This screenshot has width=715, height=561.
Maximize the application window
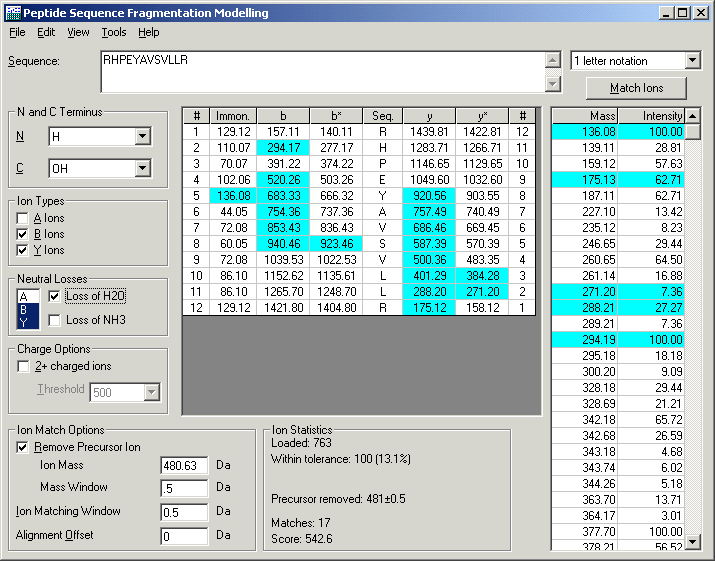(x=683, y=13)
